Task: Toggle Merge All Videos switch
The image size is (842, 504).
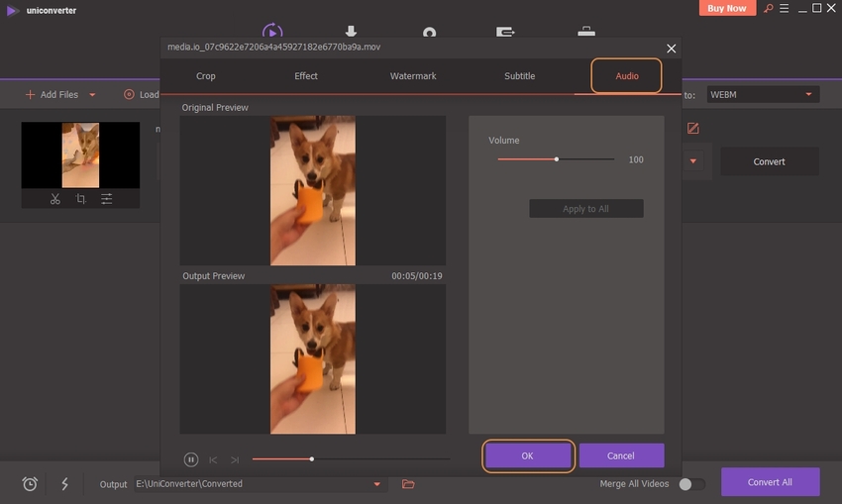Action: click(691, 484)
